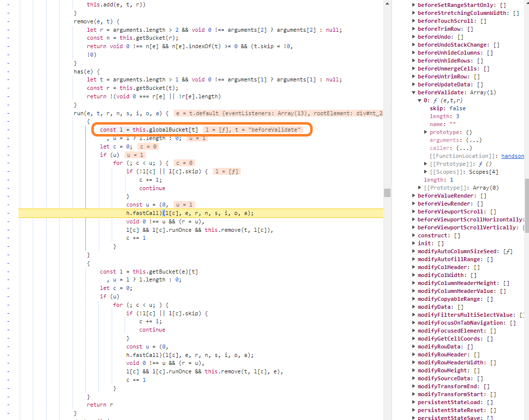The height and width of the screenshot is (420, 529).
Task: Expand the modifyGetCellCoords entry
Action: pos(413,339)
